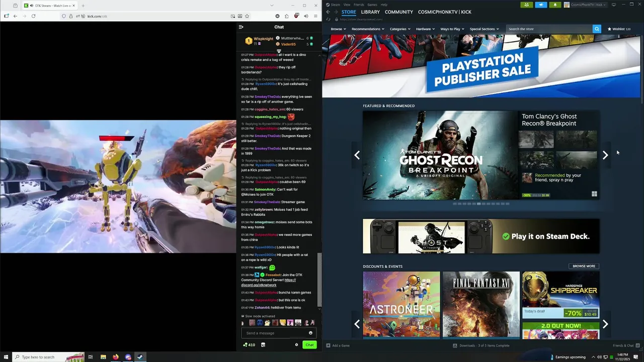Open the COSMICPHONKTV | KICK profile tab
The image size is (644, 362).
pos(445,12)
